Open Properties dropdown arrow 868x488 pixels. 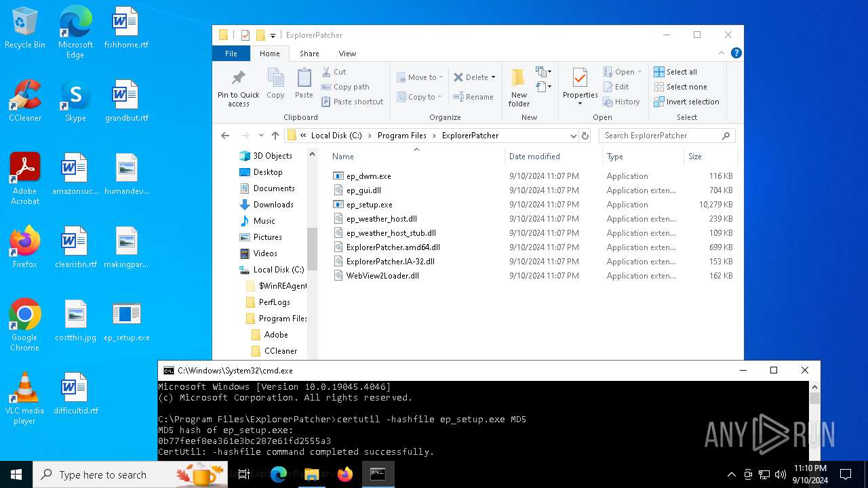[580, 104]
